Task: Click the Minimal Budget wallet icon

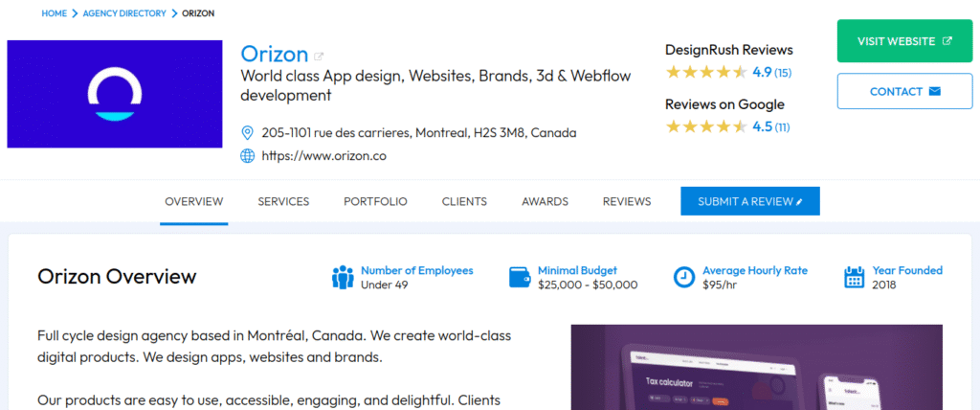Action: (521, 278)
